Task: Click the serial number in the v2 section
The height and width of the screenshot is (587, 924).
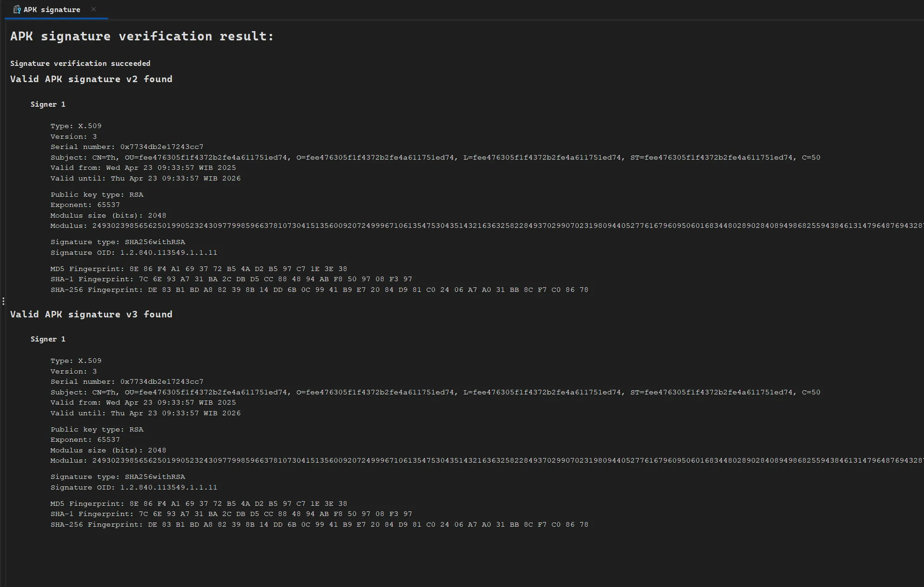Action: coord(161,147)
